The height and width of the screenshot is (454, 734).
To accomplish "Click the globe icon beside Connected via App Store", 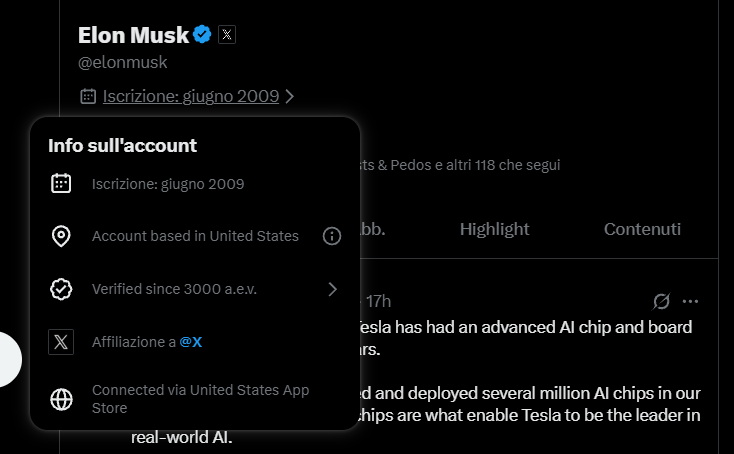I will tap(61, 399).
